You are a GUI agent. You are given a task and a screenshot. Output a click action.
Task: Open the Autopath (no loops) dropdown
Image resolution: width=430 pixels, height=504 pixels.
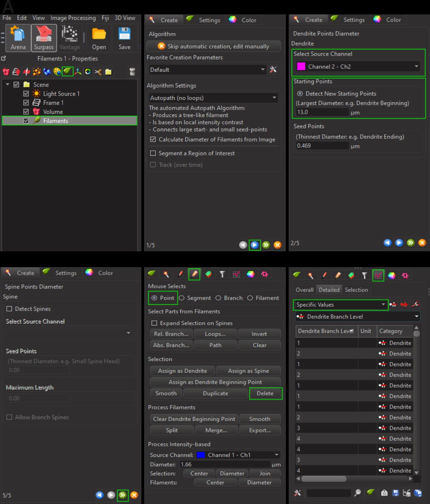pos(213,98)
